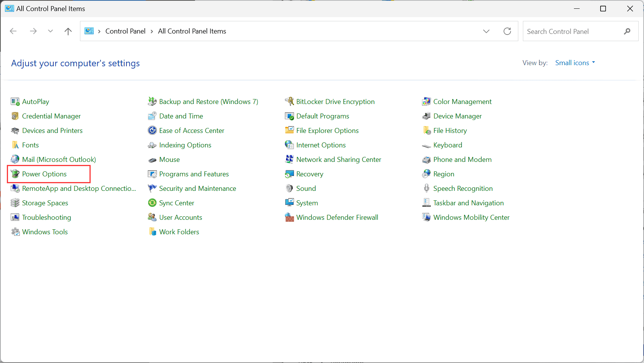Open Windows Mobility Center
The image size is (644, 363).
coord(471,217)
